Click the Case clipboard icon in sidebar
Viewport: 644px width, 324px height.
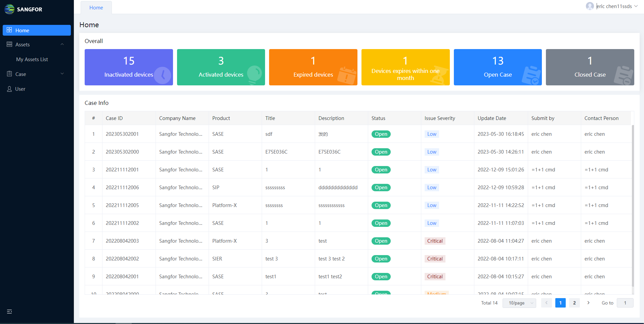tap(9, 74)
